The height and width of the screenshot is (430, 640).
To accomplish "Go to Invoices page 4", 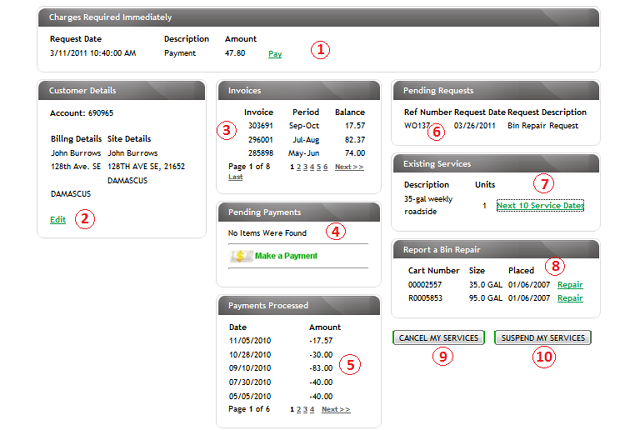I will click(312, 167).
